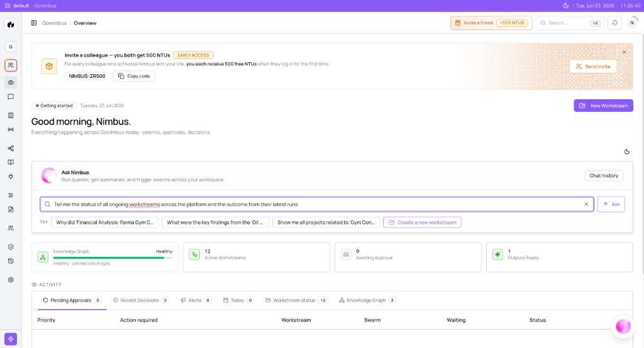
Task: Click the Waiting column header
Action: click(x=457, y=320)
